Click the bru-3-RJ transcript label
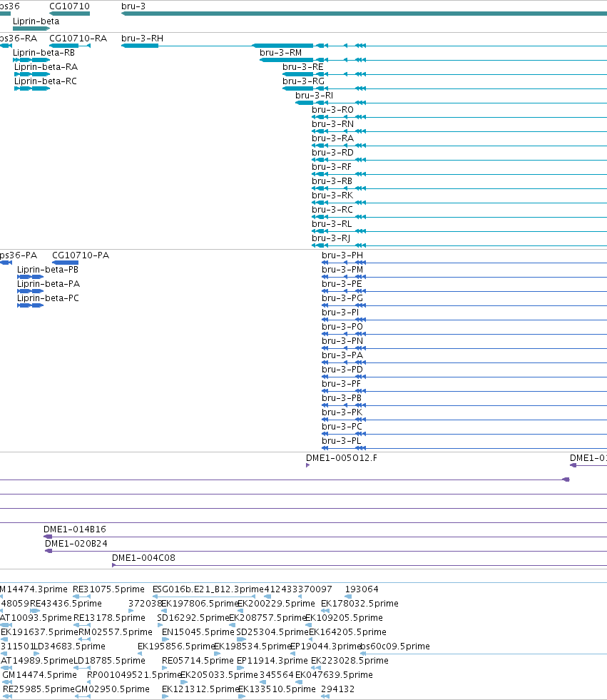Screen dimensions: 607x700 pos(331,238)
